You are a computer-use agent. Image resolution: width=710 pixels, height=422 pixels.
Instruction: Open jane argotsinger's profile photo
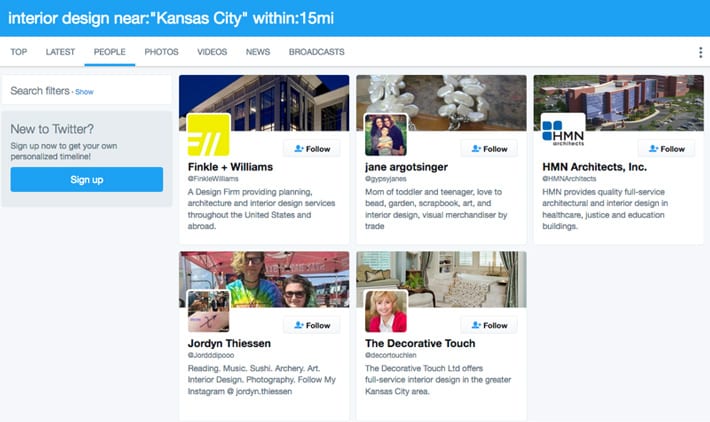click(x=386, y=135)
